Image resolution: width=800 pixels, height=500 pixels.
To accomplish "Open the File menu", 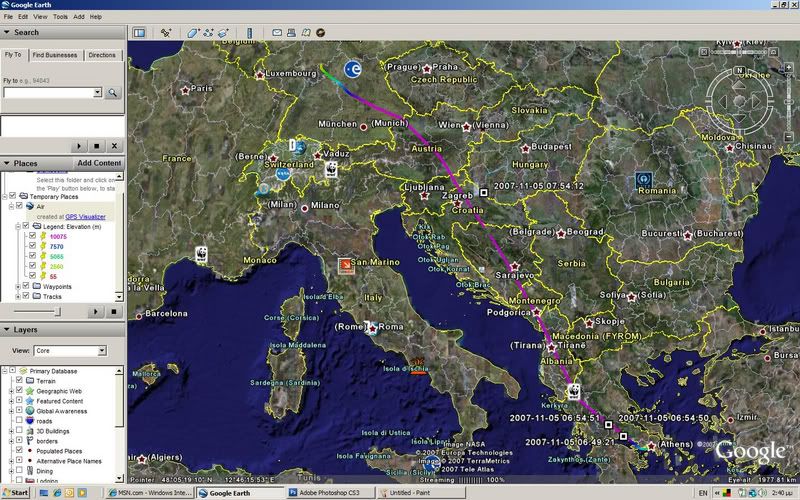I will tap(8, 17).
